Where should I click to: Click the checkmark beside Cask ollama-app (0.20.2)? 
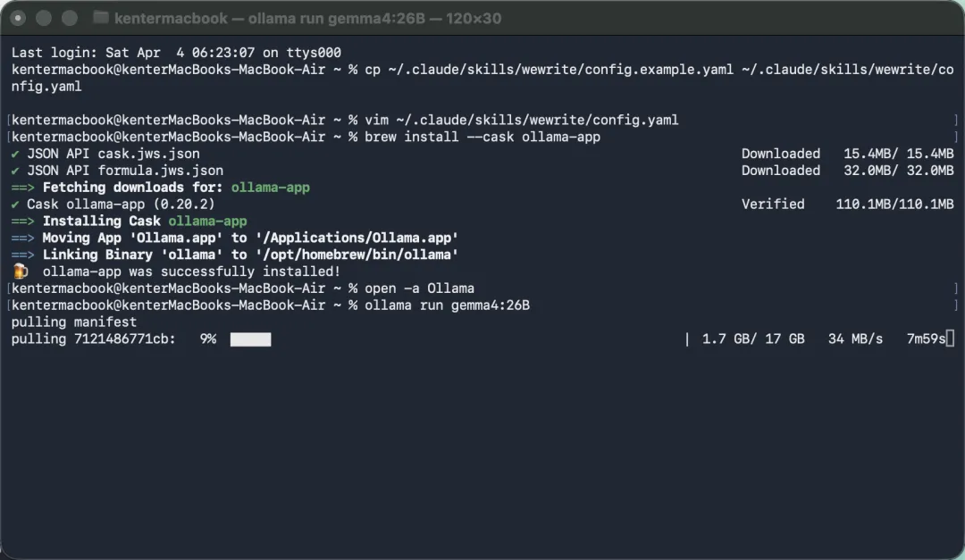point(15,205)
